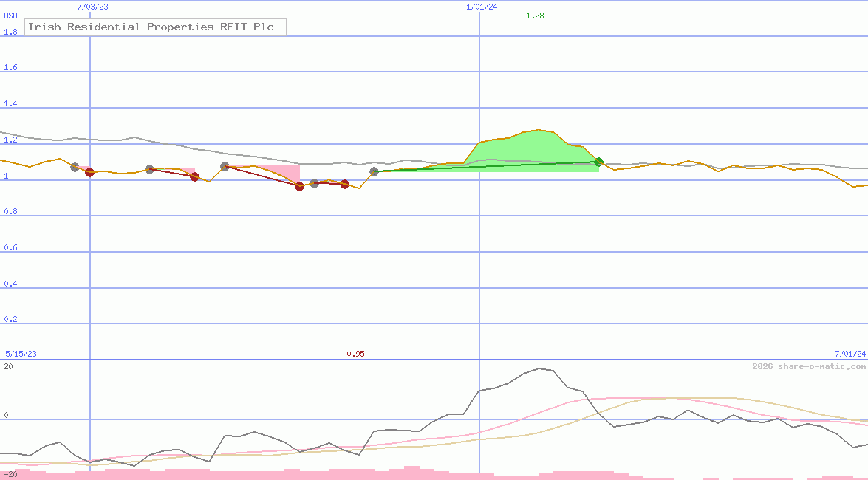This screenshot has height=480, width=868.
Task: Click the 0.4 price axis label
Action: click(10, 284)
